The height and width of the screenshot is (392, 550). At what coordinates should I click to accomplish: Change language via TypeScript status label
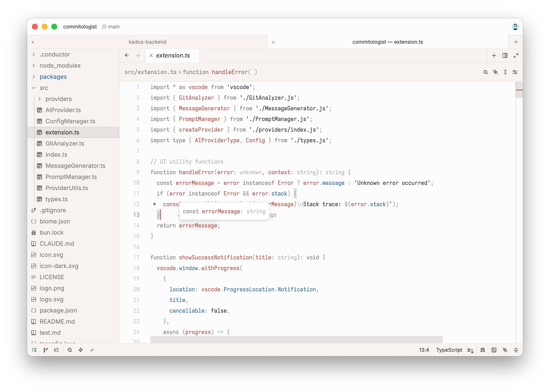pos(449,350)
